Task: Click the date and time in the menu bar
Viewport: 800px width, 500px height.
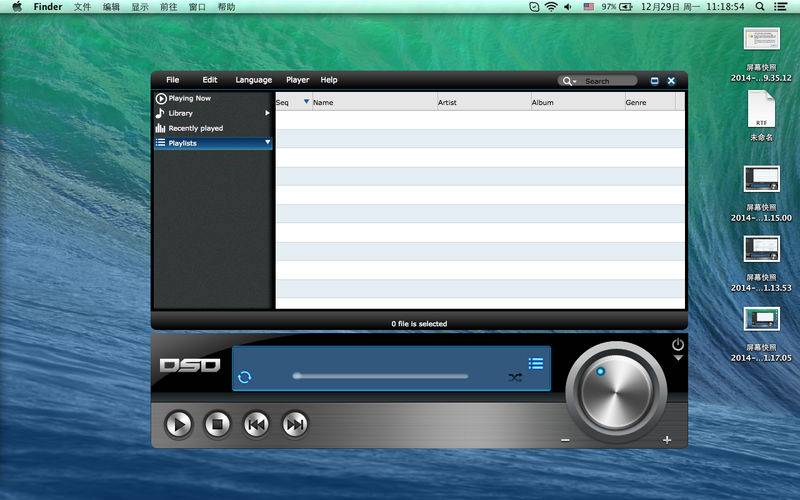Action: 692,7
